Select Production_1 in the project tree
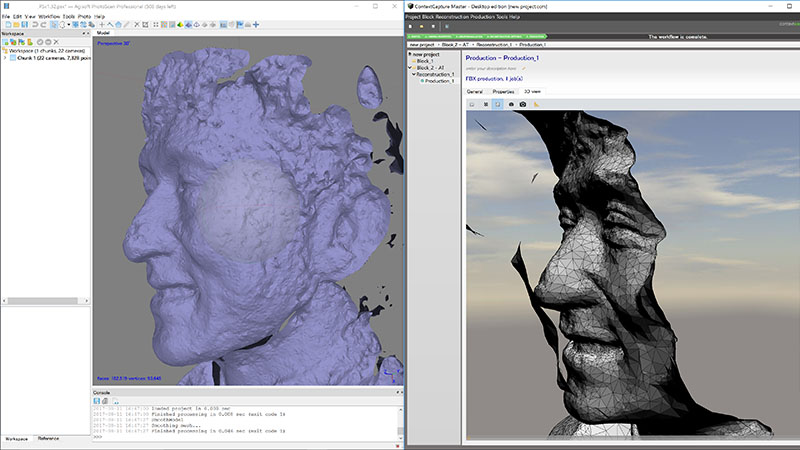800x450 pixels. tap(439, 81)
